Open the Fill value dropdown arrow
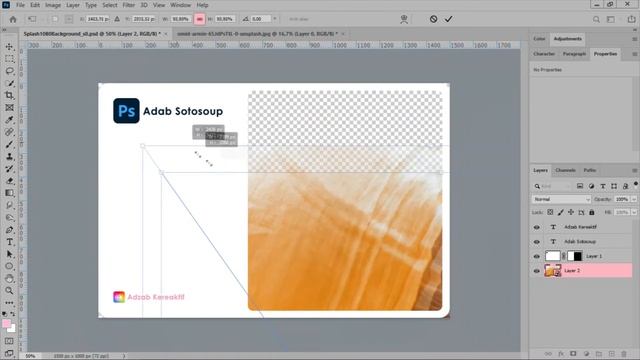The image size is (640, 360). pyautogui.click(x=633, y=212)
